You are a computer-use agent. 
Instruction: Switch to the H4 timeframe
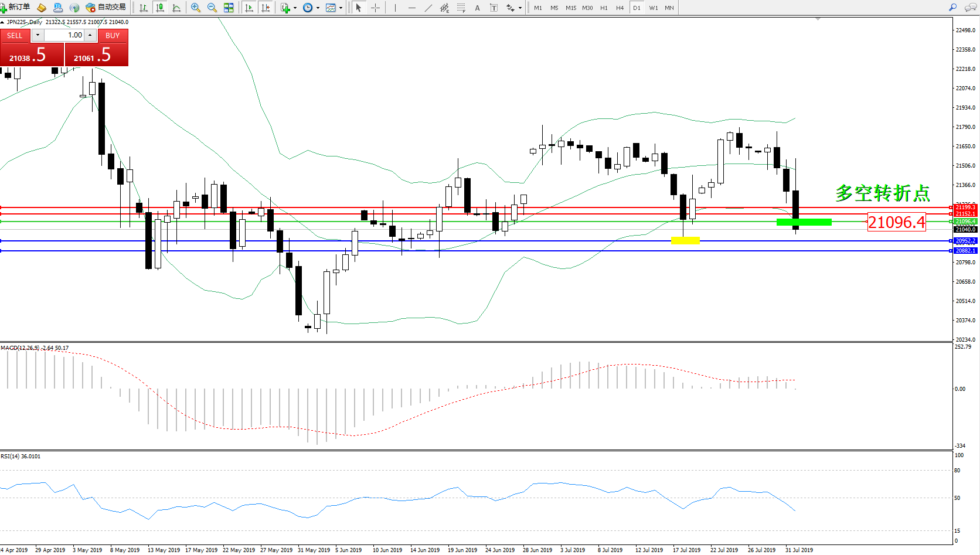620,8
